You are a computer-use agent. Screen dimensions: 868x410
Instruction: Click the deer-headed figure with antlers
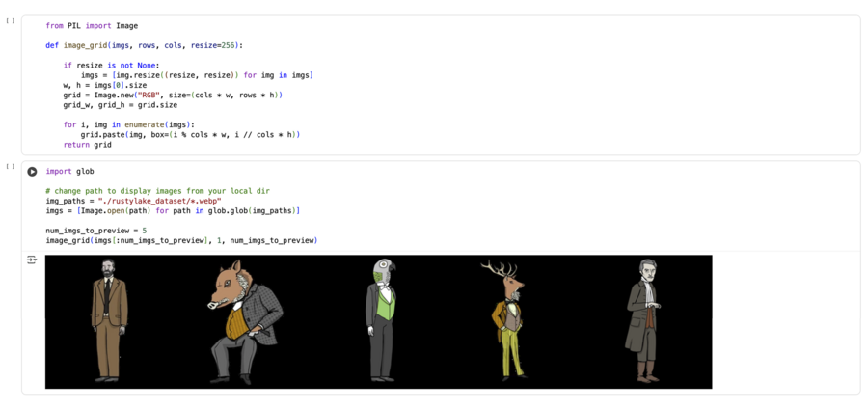tap(506, 320)
